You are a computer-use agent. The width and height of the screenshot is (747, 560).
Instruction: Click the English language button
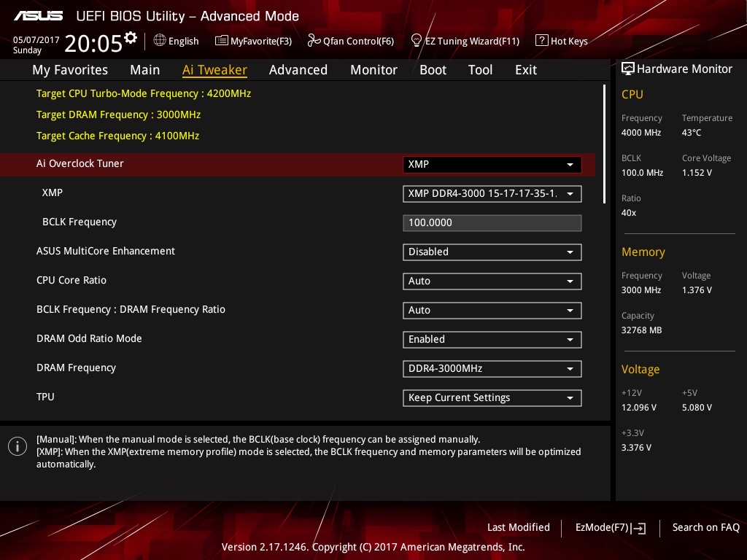pyautogui.click(x=177, y=41)
